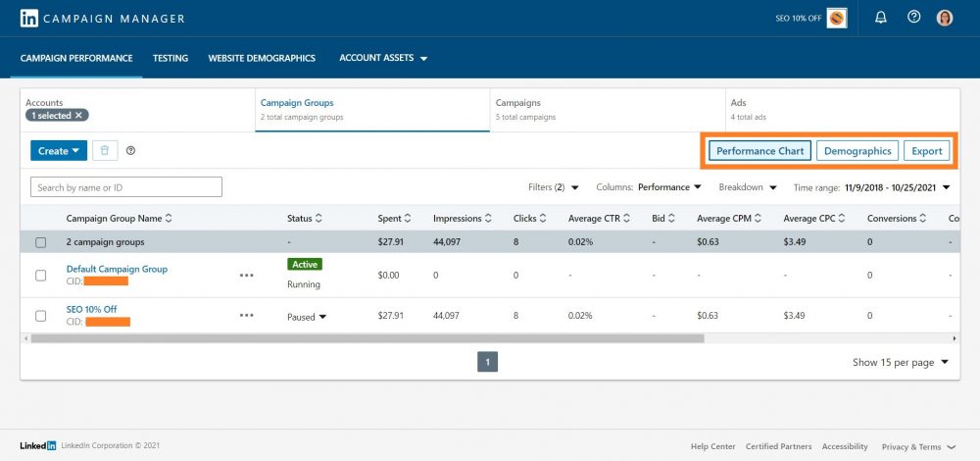Open three-dot menu for SEO 10% Off
Screen dimensions: 980x461
coord(247,315)
